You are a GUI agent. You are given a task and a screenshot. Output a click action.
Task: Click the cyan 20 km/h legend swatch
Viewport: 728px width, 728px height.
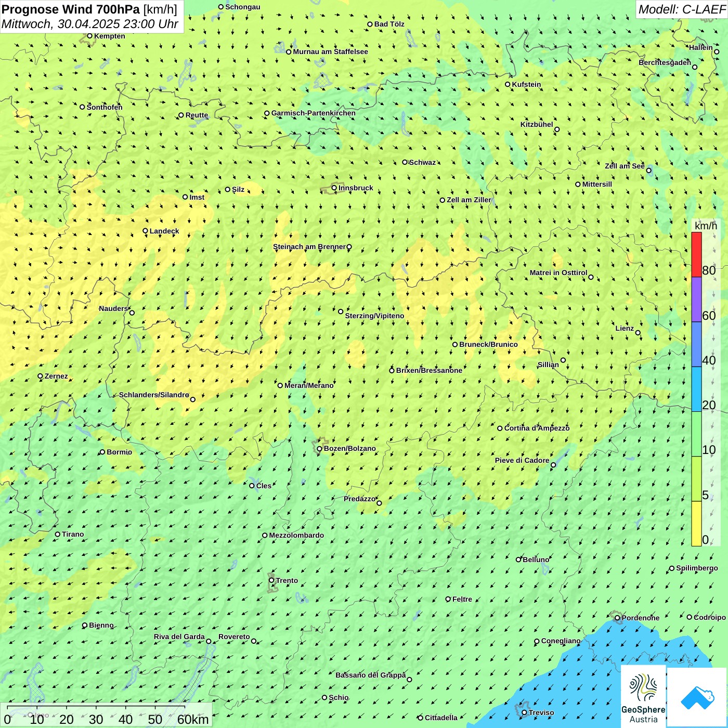click(696, 389)
